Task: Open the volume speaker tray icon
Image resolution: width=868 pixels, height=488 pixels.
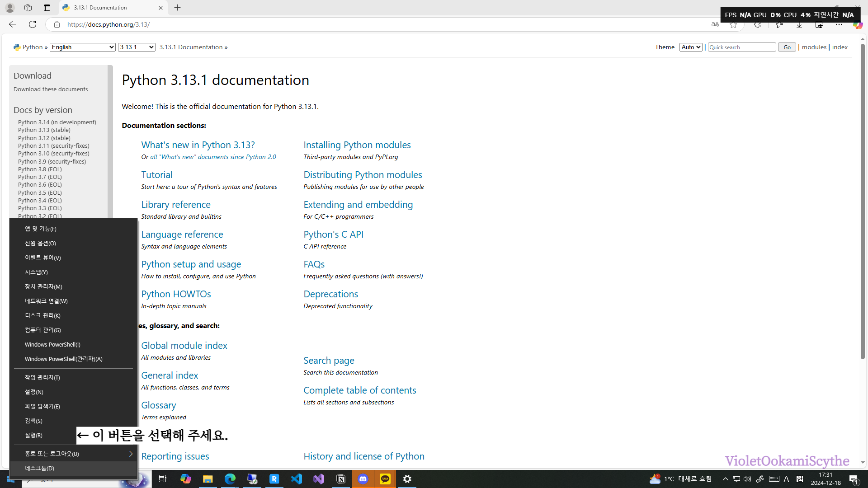Action: (747, 479)
